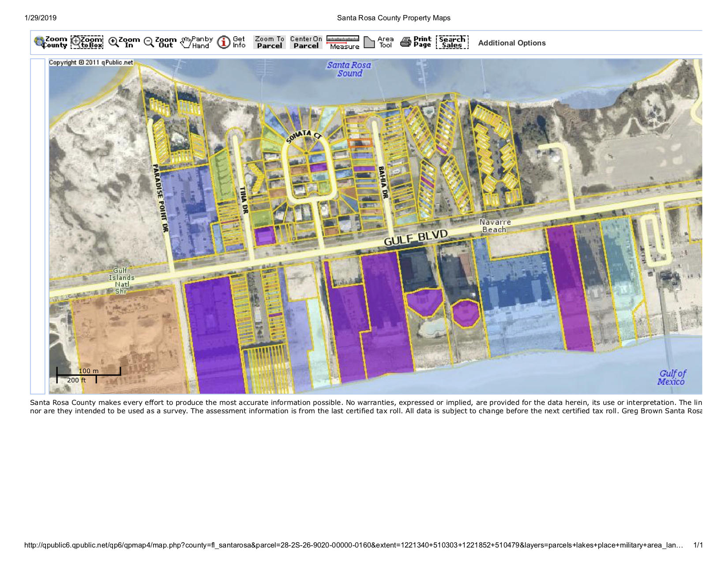Click the Navarre Beach place label

495,226
